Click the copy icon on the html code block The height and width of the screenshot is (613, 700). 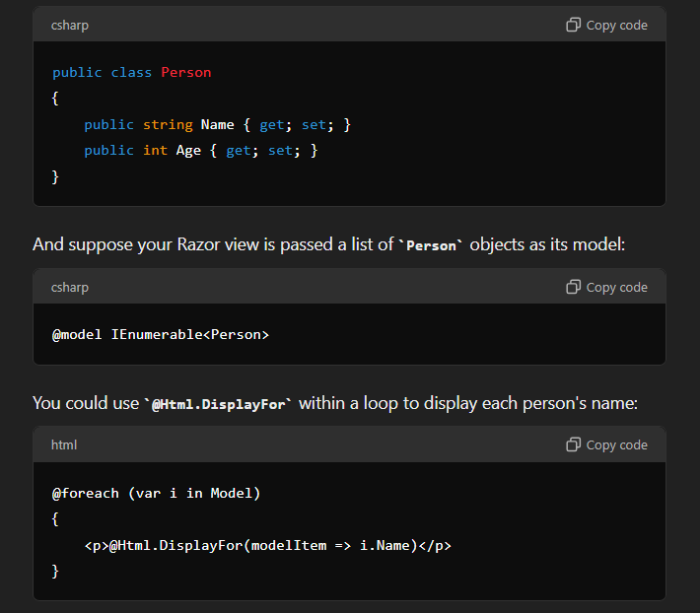(573, 444)
